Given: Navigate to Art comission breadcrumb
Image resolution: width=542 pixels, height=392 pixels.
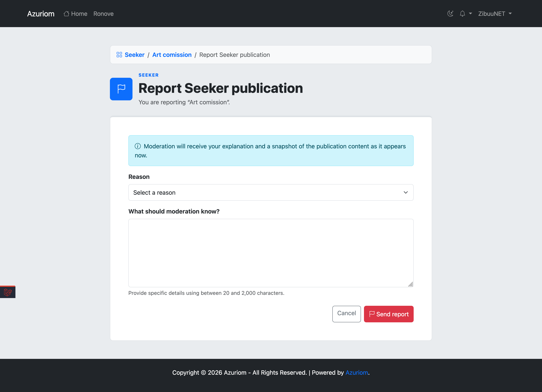Looking at the screenshot, I should (172, 55).
